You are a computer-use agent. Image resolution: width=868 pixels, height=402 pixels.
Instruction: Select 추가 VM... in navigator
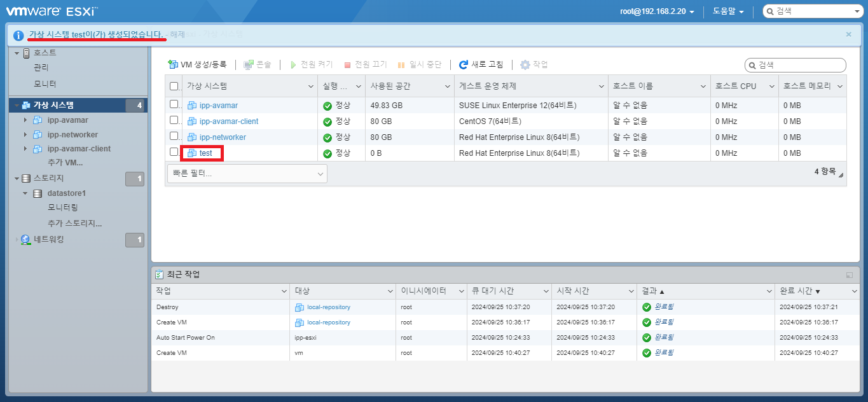click(x=65, y=163)
